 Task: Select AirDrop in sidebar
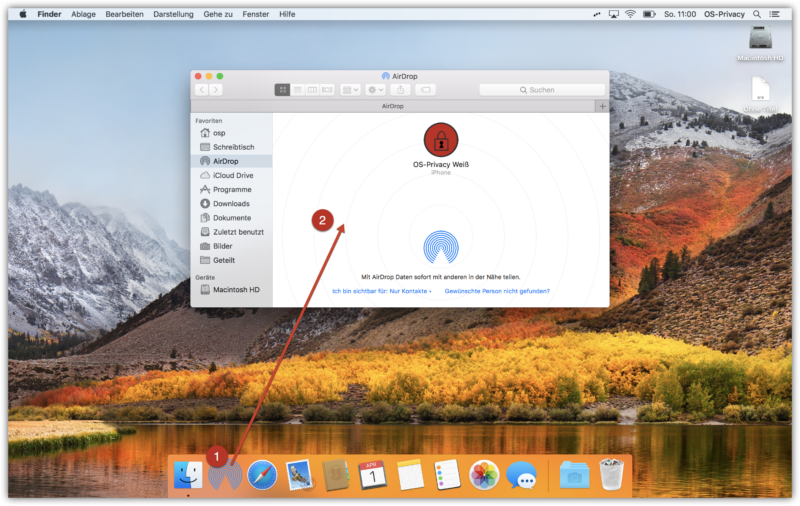232,161
